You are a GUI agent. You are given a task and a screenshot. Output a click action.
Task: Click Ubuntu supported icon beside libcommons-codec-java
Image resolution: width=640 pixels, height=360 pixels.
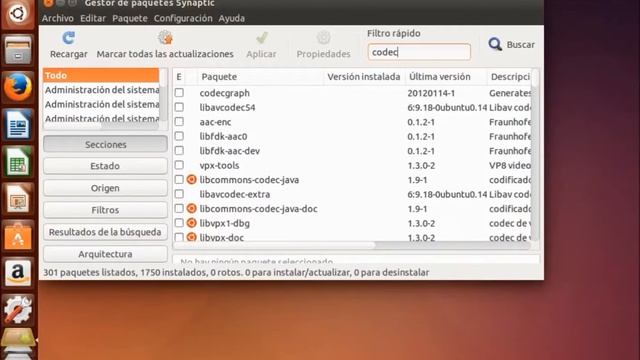191,180
